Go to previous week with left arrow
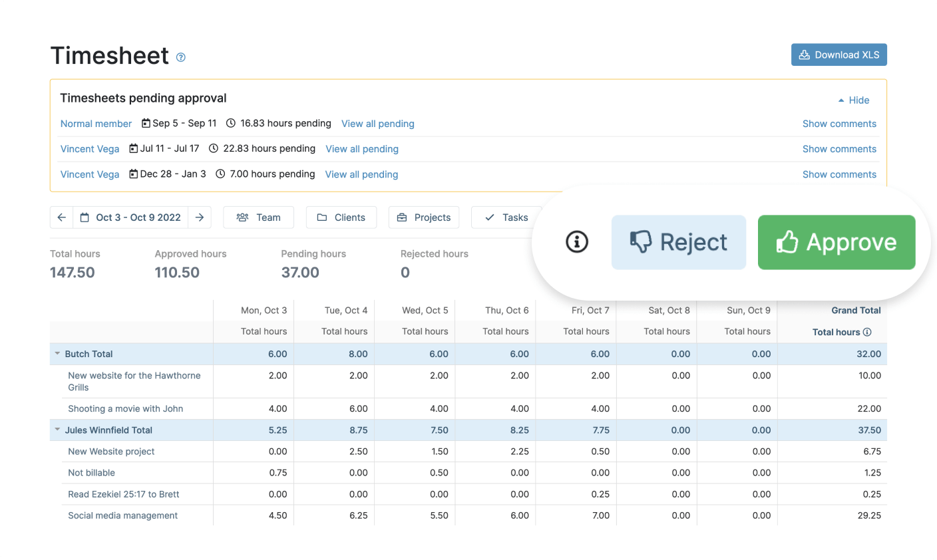Image resolution: width=937 pixels, height=560 pixels. [x=62, y=217]
